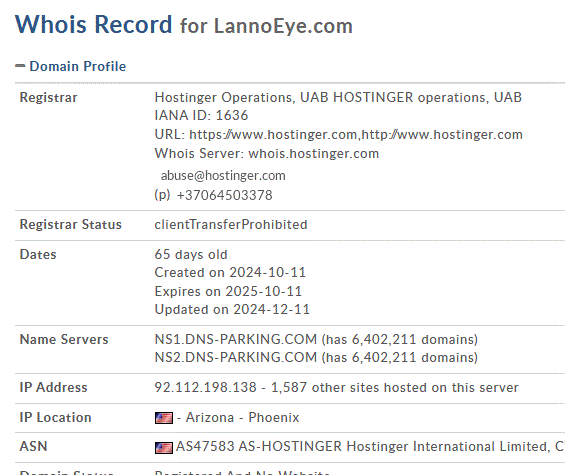
Task: Click the US flag in IP Location
Action: coord(164,418)
